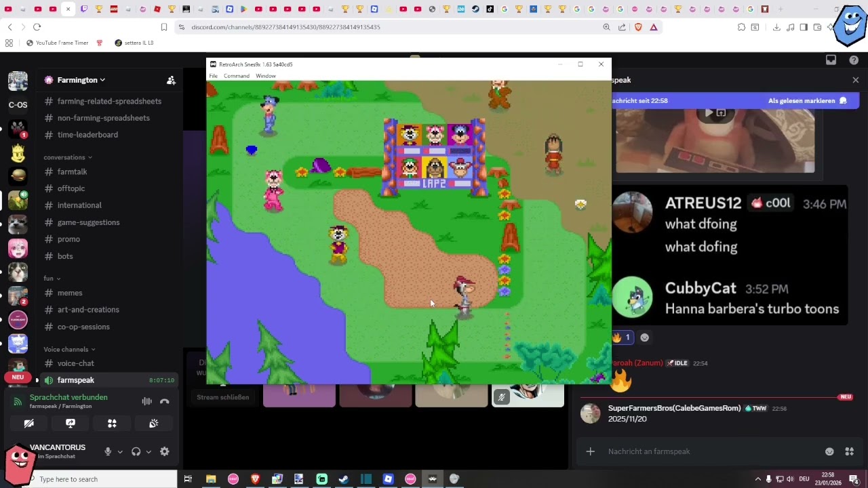868x488 pixels.
Task: Mute the microphone in user panel
Action: coord(108,451)
